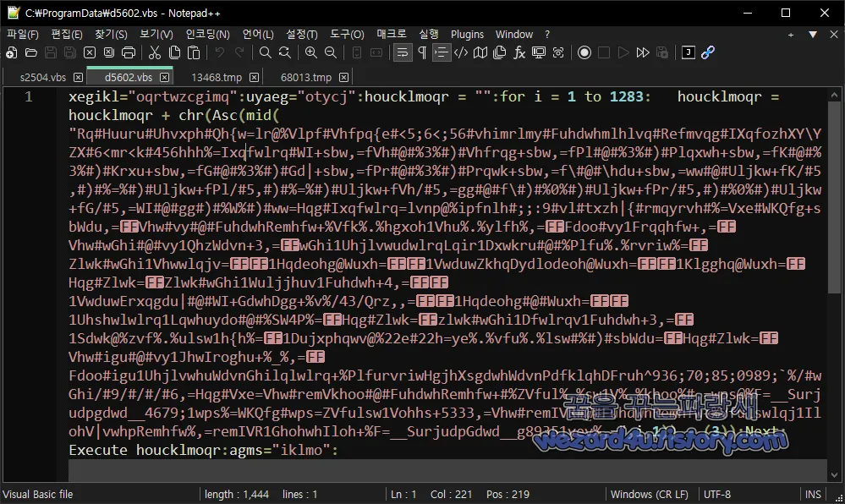Close the s2504.vbs tab

pos(78,78)
